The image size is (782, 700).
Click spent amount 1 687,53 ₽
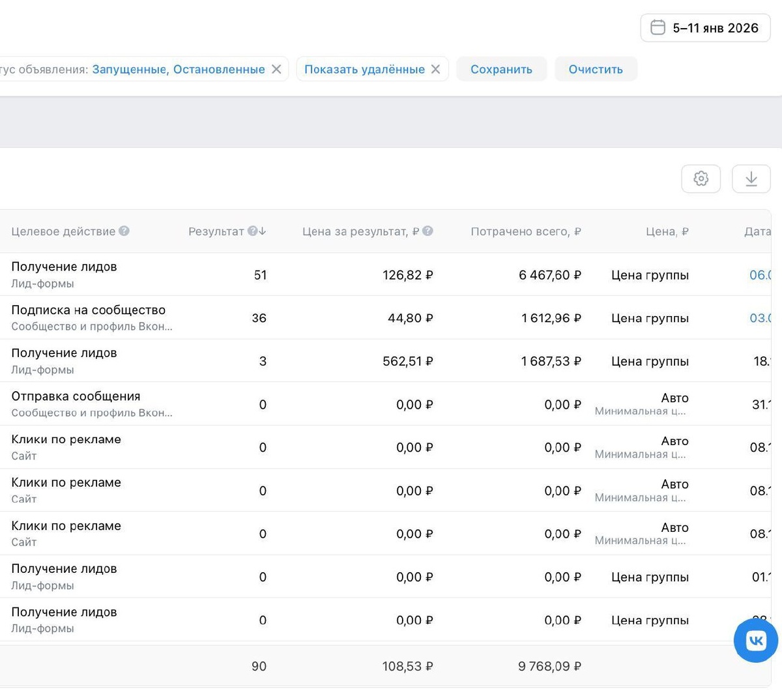551,361
